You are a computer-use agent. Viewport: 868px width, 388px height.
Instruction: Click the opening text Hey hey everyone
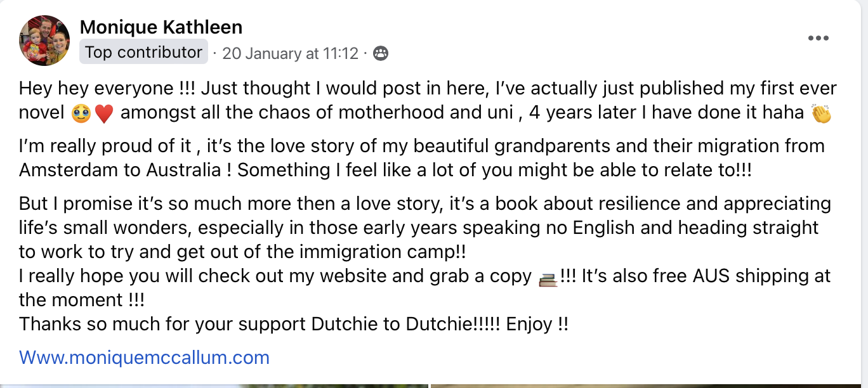click(95, 88)
